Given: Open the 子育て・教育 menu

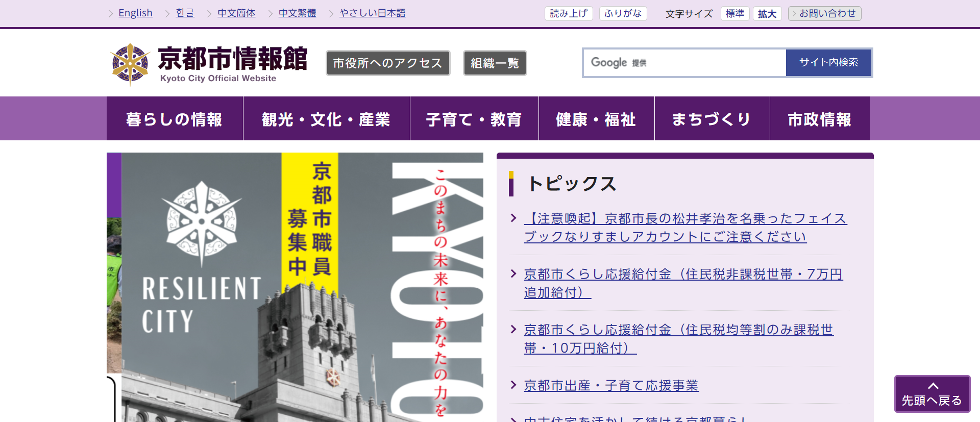Looking at the screenshot, I should coord(474,118).
